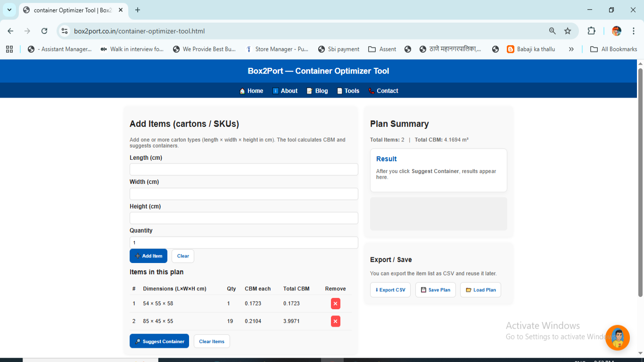Image resolution: width=644 pixels, height=362 pixels.
Task: Click address bar URL box2port.co.in
Action: click(139, 31)
